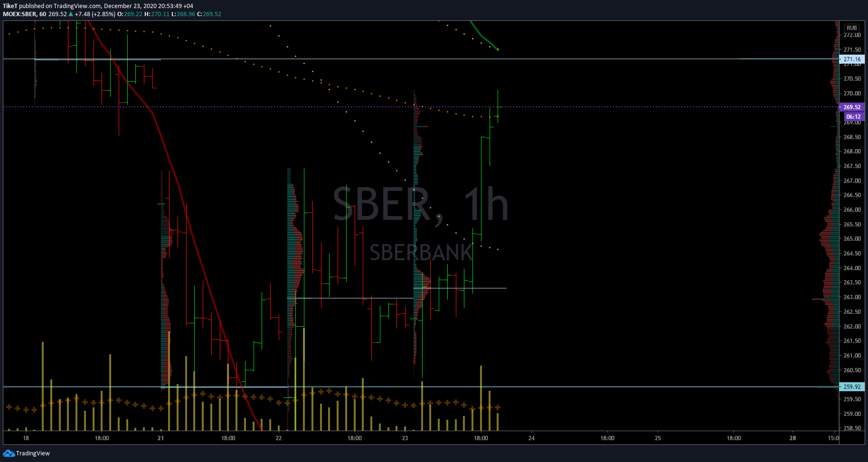Image resolution: width=868 pixels, height=462 pixels.
Task: Click the green up-triangle change indicator
Action: 71,14
